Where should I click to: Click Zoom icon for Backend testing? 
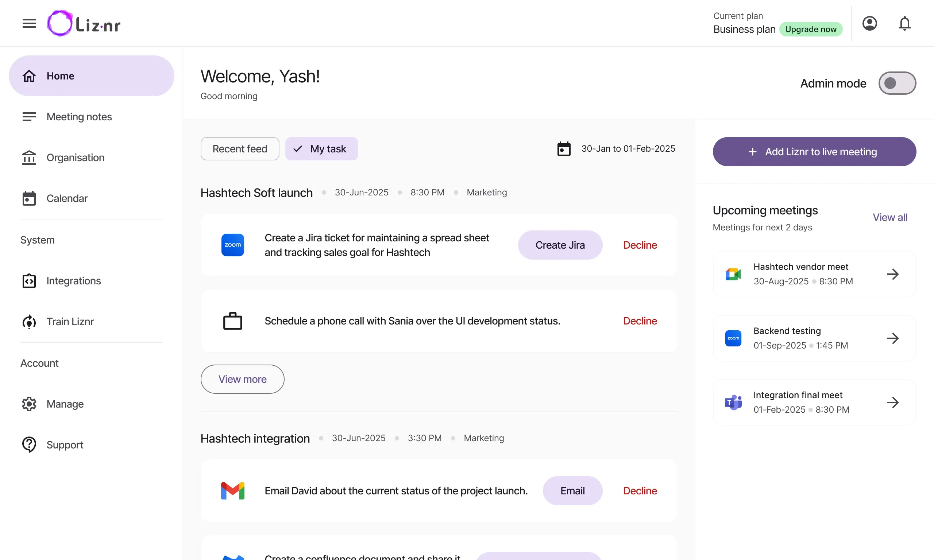[733, 338]
